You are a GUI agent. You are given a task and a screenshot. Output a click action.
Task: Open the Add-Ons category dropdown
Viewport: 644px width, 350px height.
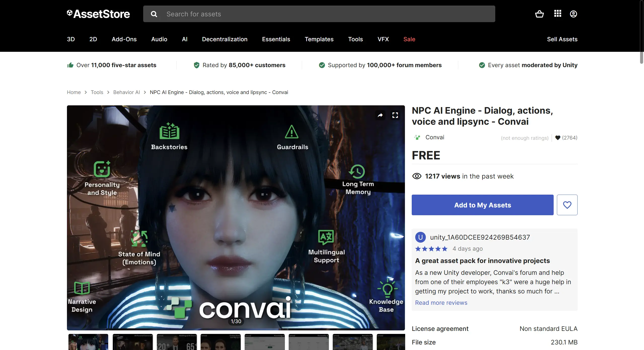[x=124, y=39]
